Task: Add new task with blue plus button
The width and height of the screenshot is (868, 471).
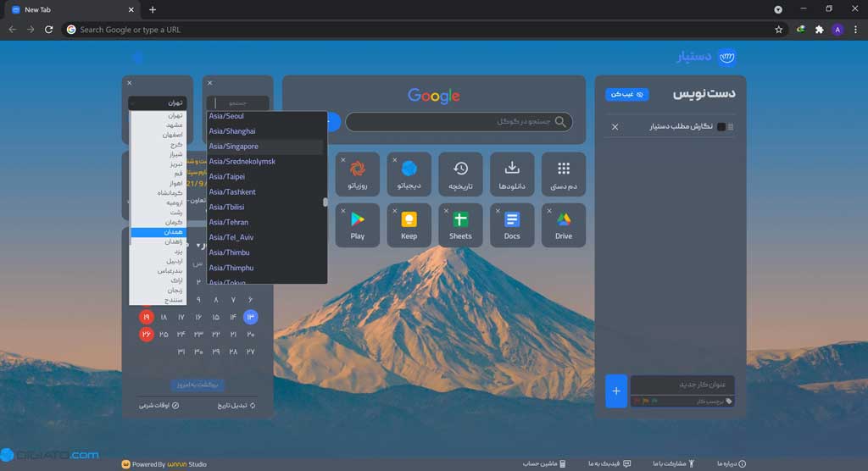Action: pyautogui.click(x=616, y=391)
